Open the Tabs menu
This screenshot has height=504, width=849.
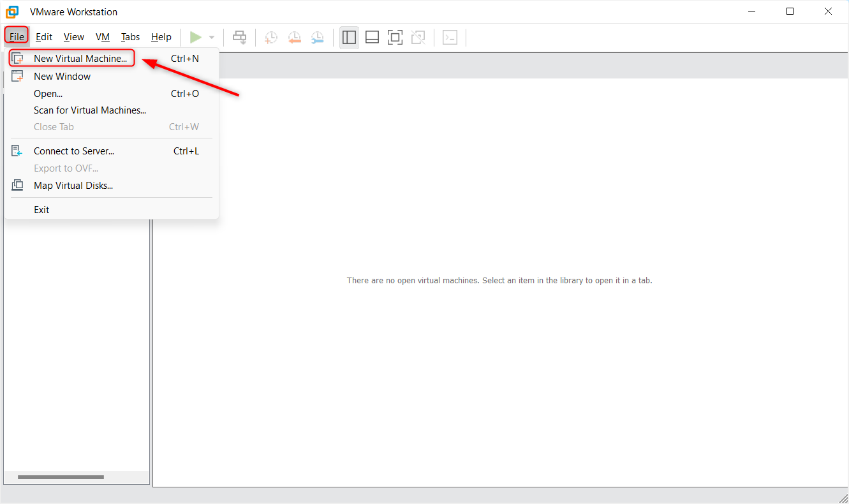click(130, 37)
